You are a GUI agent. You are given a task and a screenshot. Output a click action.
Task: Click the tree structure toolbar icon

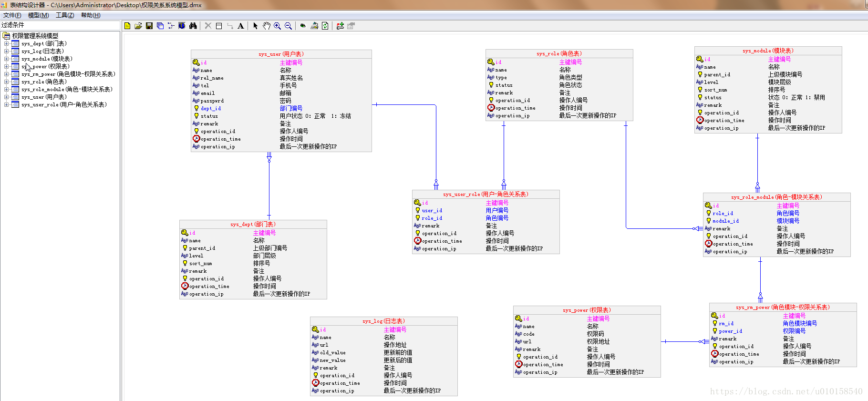[x=171, y=26]
